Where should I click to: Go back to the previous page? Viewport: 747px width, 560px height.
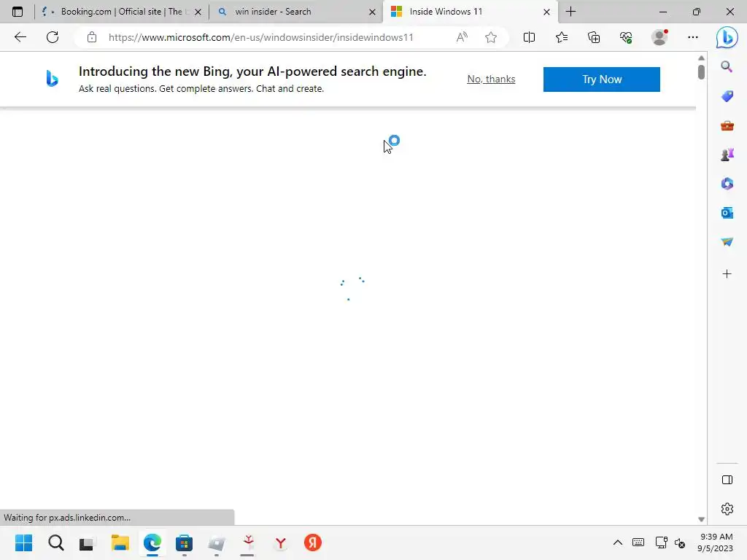tap(20, 37)
